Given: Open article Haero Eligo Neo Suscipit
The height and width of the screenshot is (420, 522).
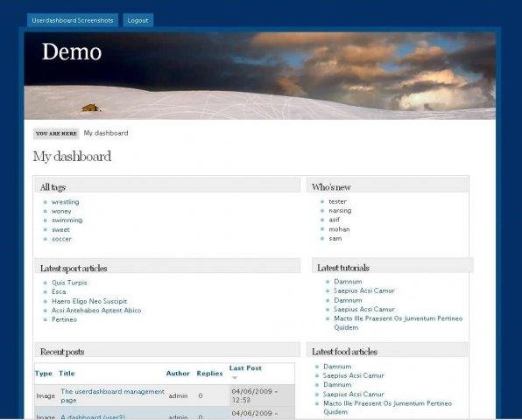Looking at the screenshot, I should click(89, 301).
